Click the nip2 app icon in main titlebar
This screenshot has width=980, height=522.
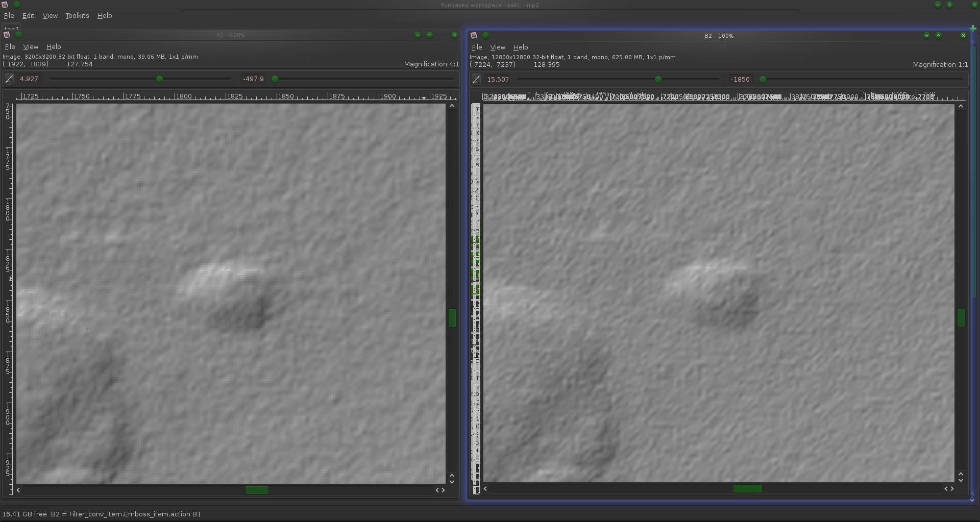(x=5, y=5)
